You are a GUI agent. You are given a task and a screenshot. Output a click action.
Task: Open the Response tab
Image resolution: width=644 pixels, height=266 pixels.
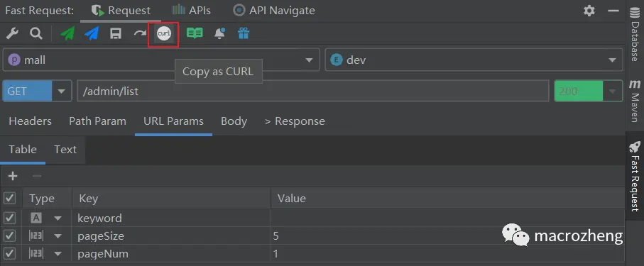[295, 121]
